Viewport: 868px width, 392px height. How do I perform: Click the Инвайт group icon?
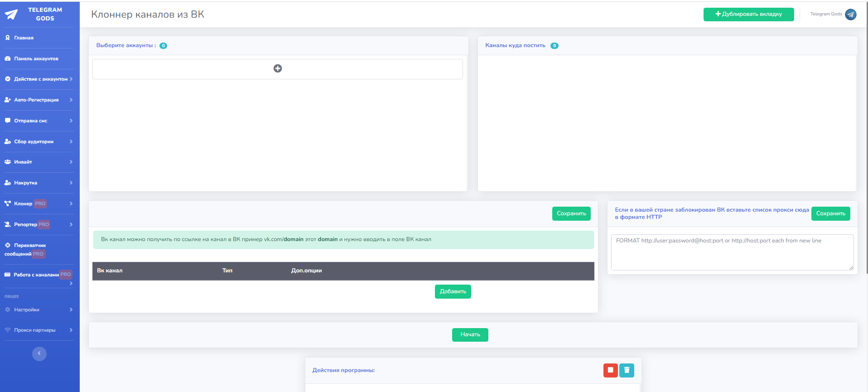(8, 162)
